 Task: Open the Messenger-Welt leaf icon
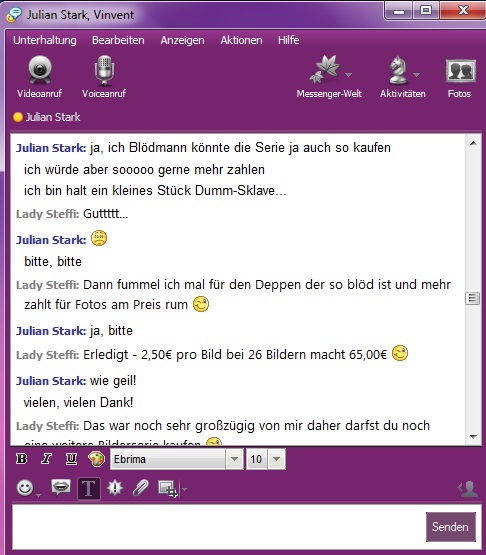[x=325, y=69]
